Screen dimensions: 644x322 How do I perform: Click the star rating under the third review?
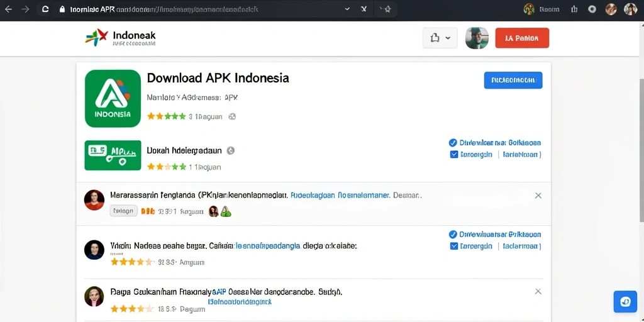click(x=132, y=308)
